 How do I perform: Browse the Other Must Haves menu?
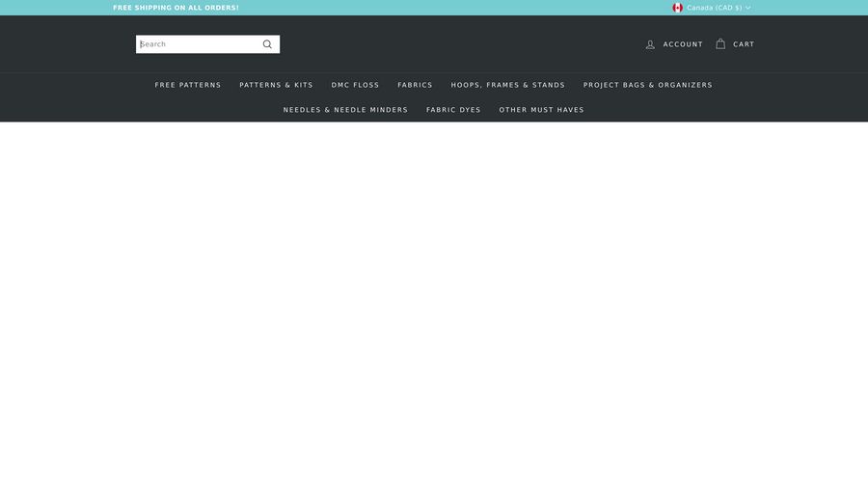541,110
